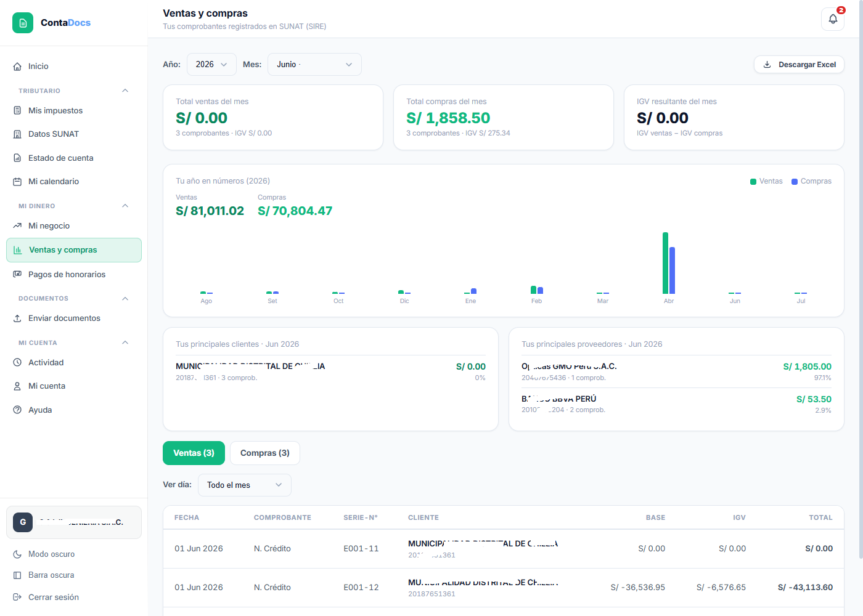Open Datos SUNAT page
Image resolution: width=863 pixels, height=616 pixels.
point(74,134)
